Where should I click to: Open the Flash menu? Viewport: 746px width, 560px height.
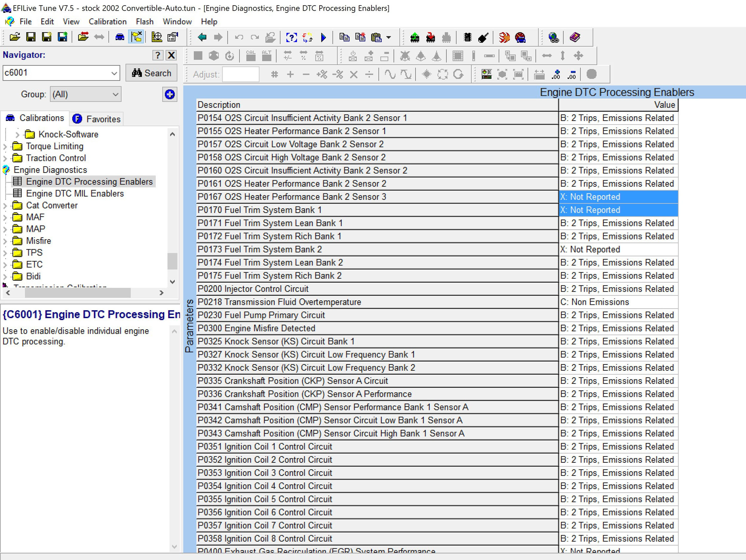coord(145,21)
